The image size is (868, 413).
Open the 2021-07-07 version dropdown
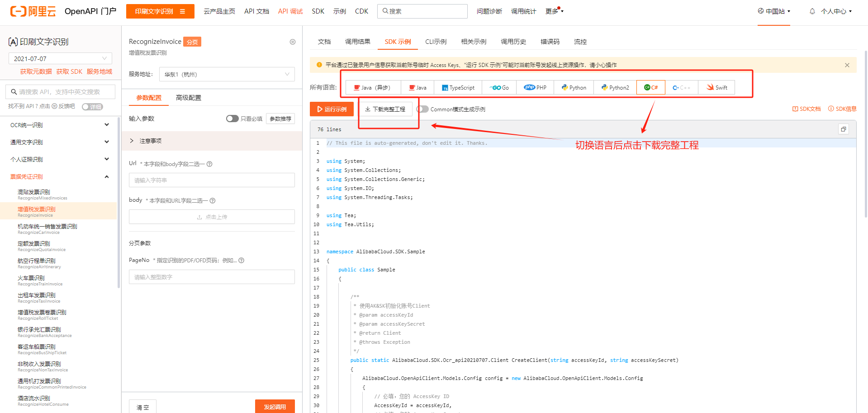(60, 58)
